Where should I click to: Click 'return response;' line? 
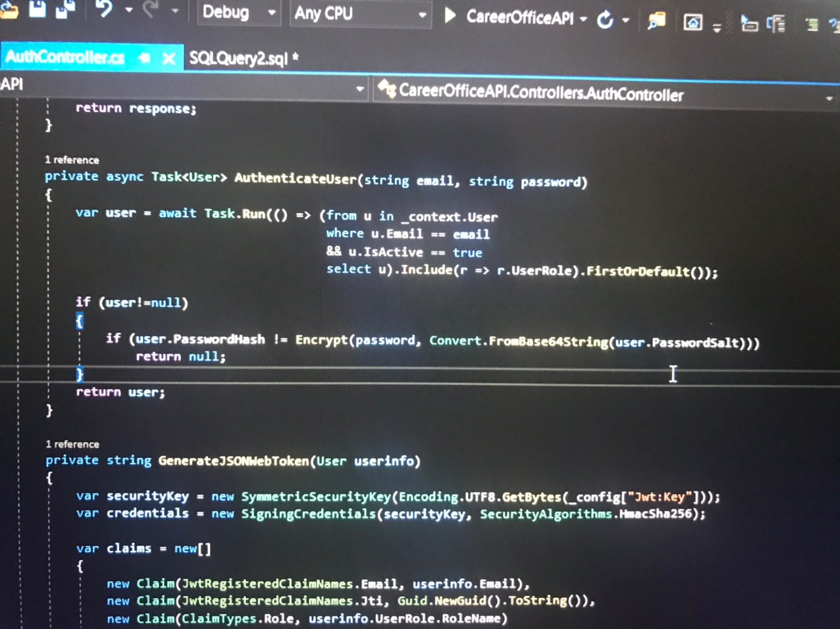point(136,108)
